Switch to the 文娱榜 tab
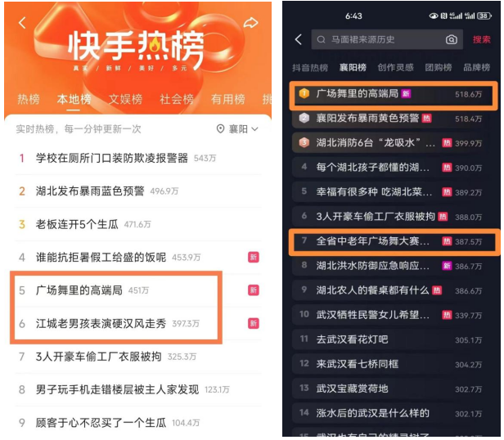Image resolution: width=504 pixels, height=440 pixels. 125,99
